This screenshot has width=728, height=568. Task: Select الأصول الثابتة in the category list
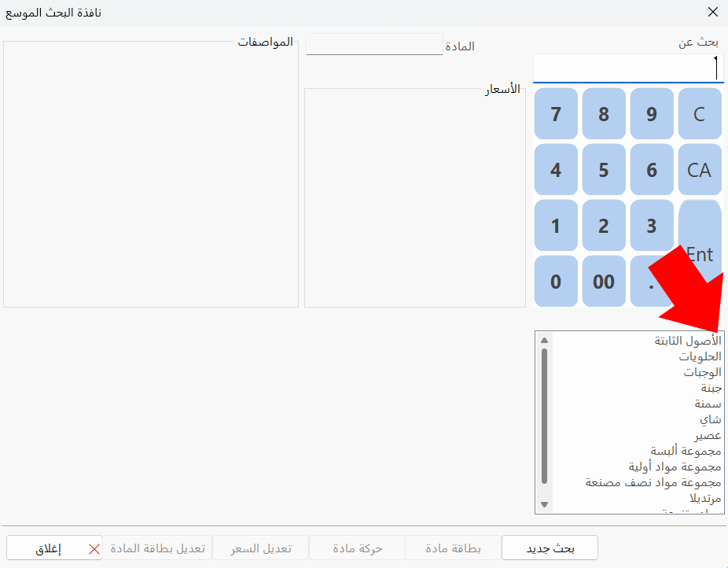click(x=688, y=341)
